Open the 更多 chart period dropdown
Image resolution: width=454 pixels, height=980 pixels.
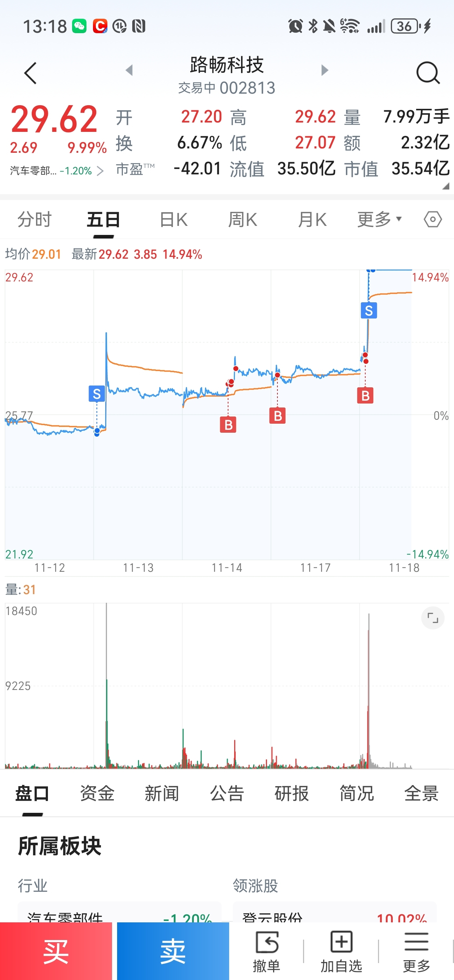pos(379,219)
